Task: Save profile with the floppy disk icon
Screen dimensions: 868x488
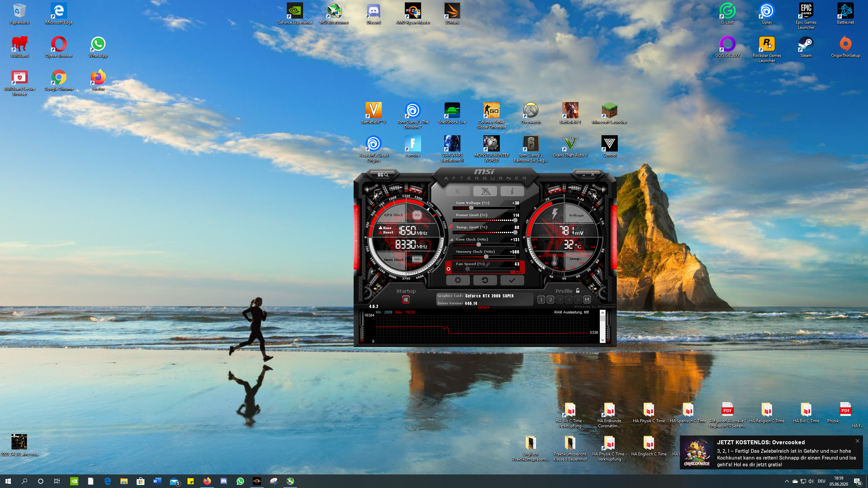Action: point(587,300)
